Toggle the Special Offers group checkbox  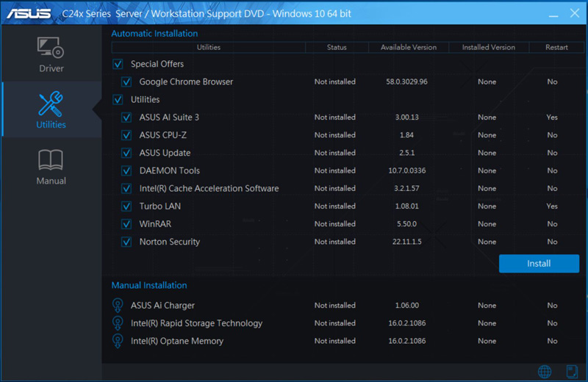[118, 65]
